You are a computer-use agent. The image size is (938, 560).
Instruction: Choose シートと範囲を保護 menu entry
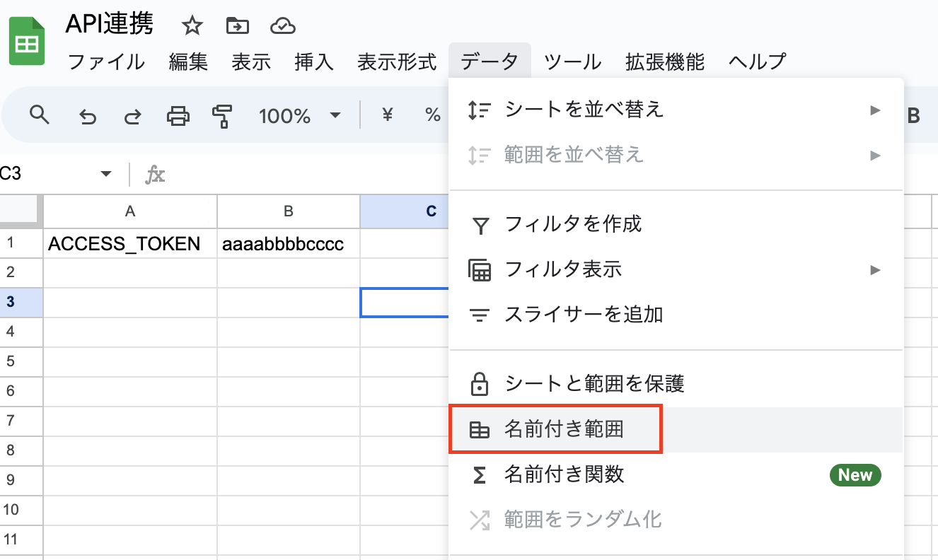tap(676, 384)
